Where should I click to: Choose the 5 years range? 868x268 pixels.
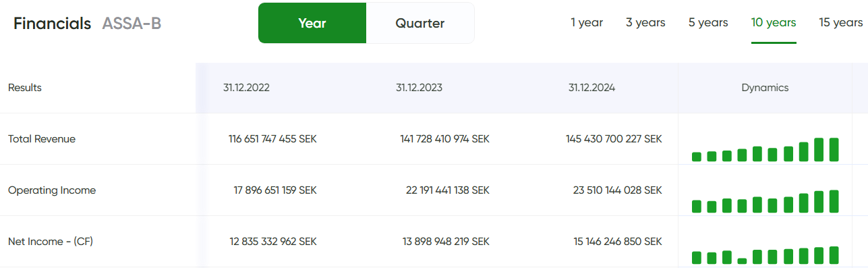click(x=708, y=22)
